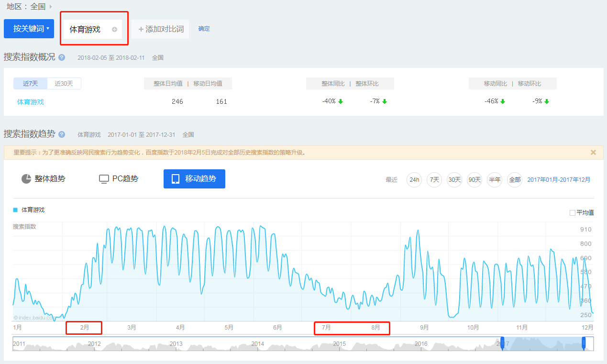Click the 确定 link
Image resolution: width=607 pixels, height=364 pixels.
click(204, 29)
